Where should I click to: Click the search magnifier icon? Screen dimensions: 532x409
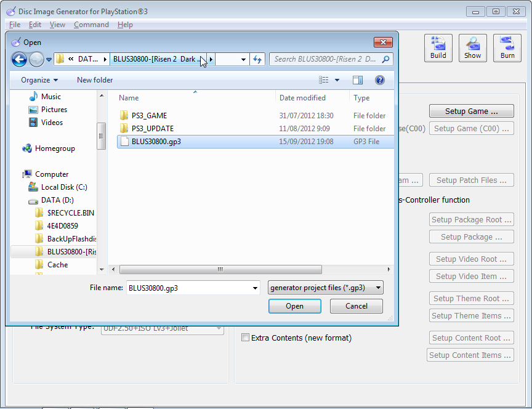pos(385,59)
